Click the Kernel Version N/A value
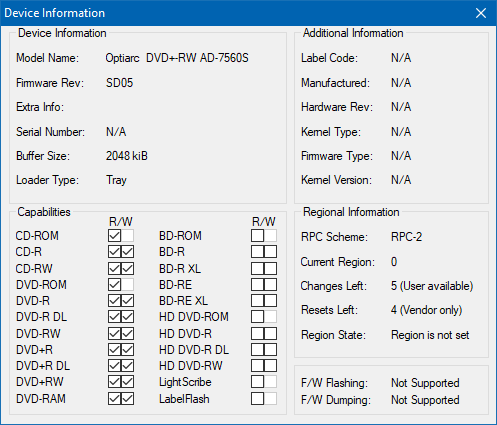The height and width of the screenshot is (425, 497). [x=401, y=180]
